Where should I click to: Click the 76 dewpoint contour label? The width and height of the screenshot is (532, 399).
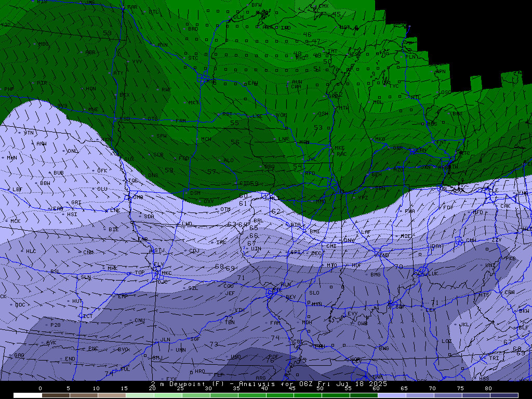click(x=270, y=361)
